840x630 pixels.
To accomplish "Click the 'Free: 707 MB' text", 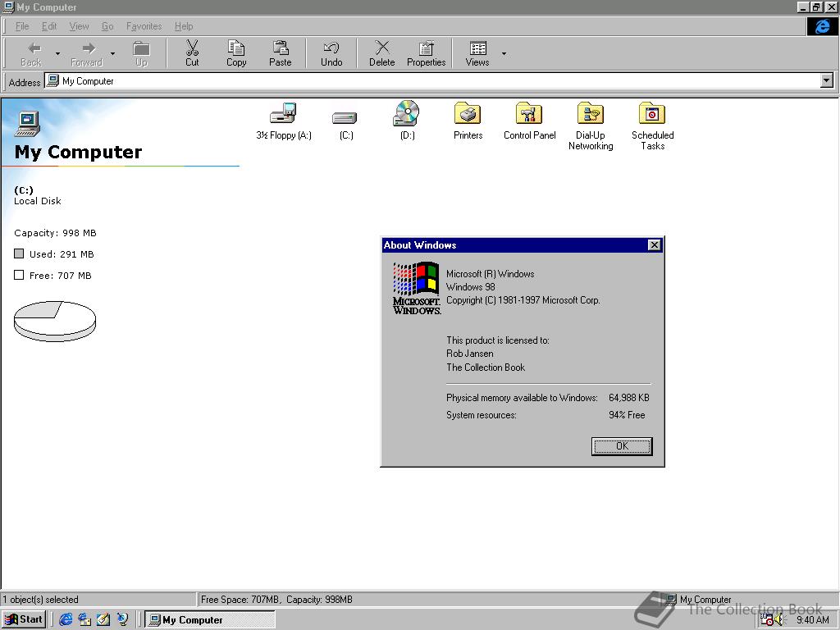I will [x=61, y=276].
